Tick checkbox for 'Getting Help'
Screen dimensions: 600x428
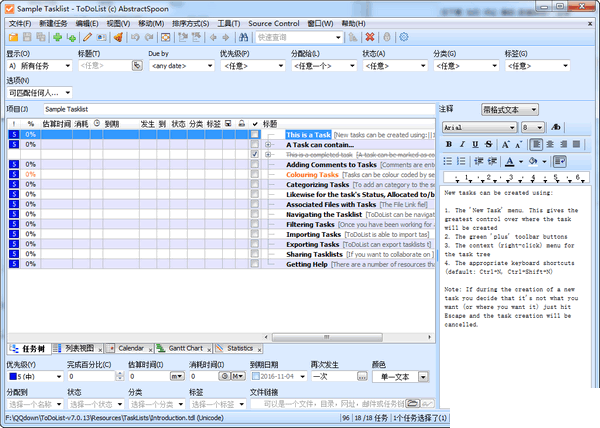(x=254, y=264)
